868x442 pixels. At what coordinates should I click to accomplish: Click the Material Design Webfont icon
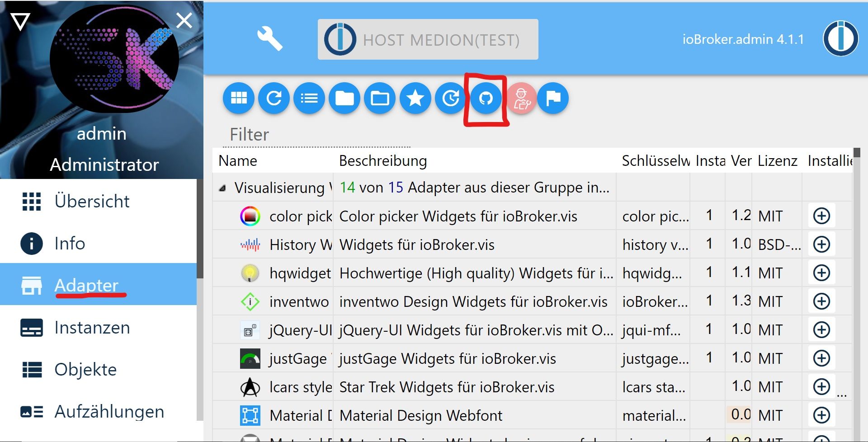point(250,415)
